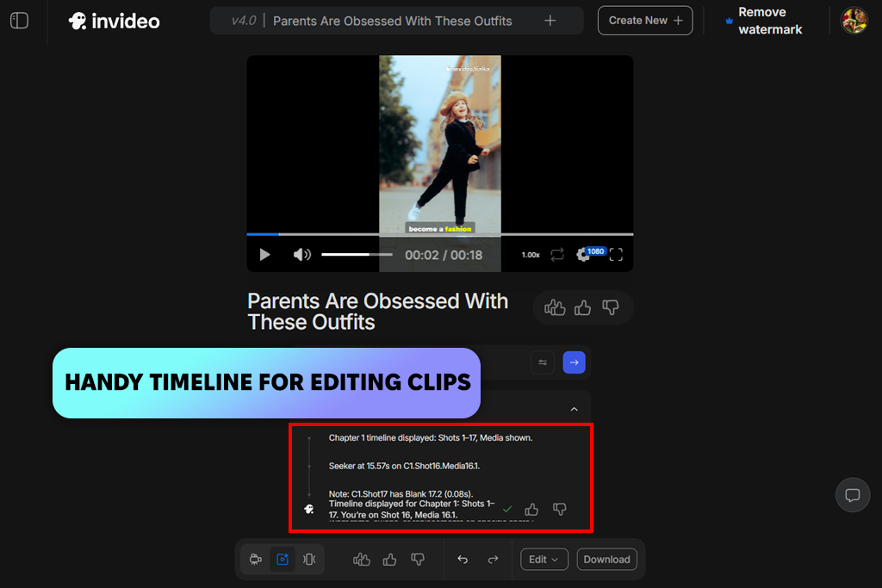Double thumbs up in bottom toolbar
This screenshot has height=588, width=882.
click(362, 560)
